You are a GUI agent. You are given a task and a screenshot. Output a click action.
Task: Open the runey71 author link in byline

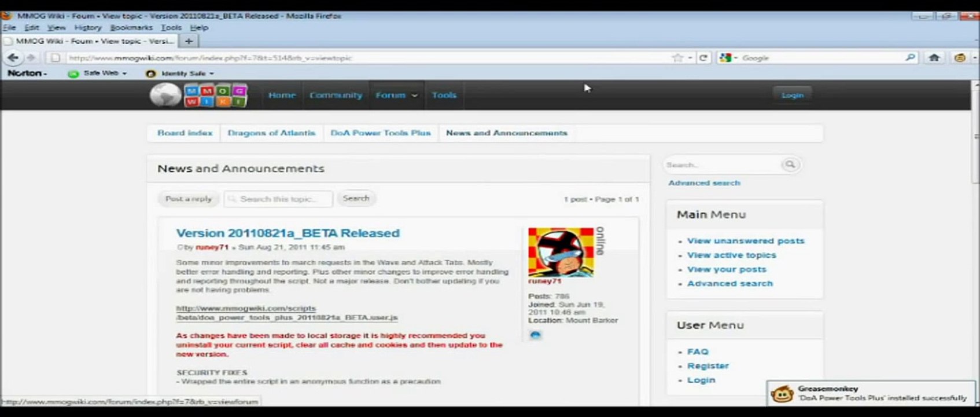pyautogui.click(x=212, y=247)
